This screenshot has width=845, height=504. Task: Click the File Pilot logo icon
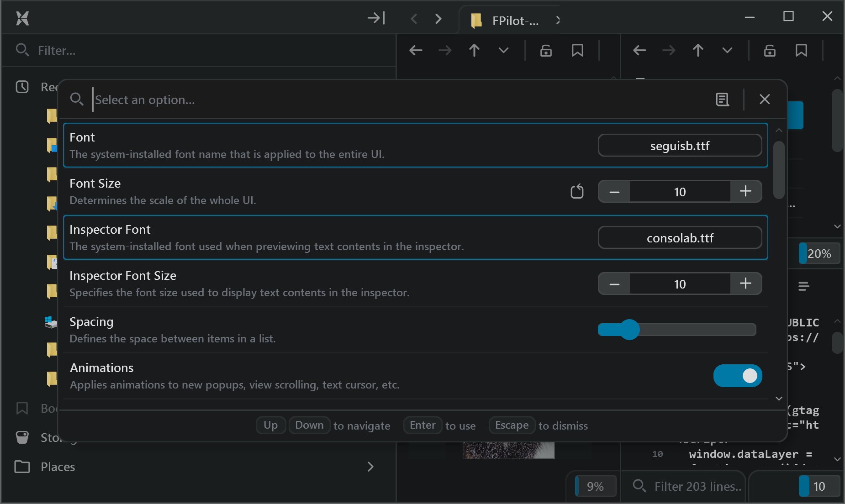[22, 18]
